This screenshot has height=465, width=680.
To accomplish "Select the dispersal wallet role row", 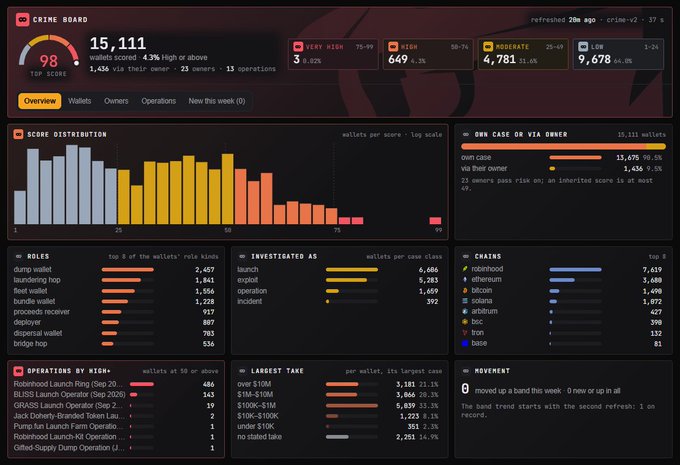I will tap(114, 333).
